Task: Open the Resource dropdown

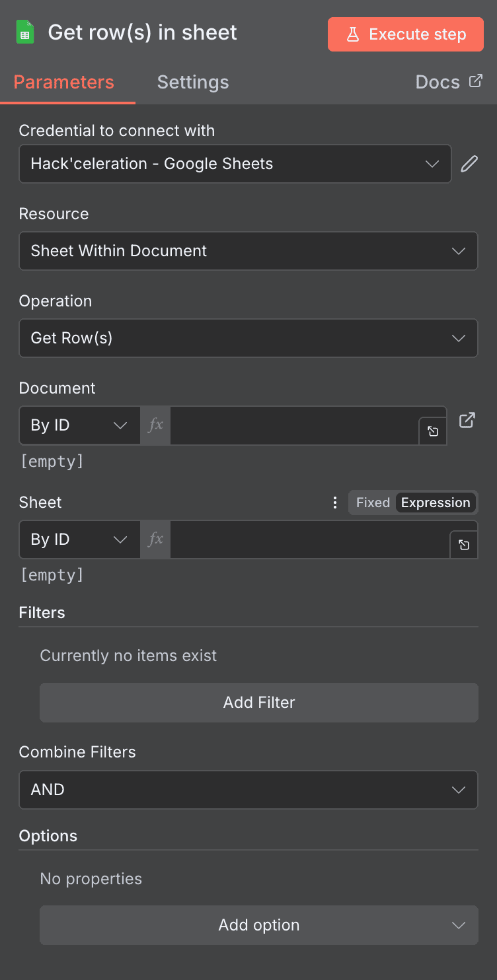Action: pyautogui.click(x=249, y=251)
